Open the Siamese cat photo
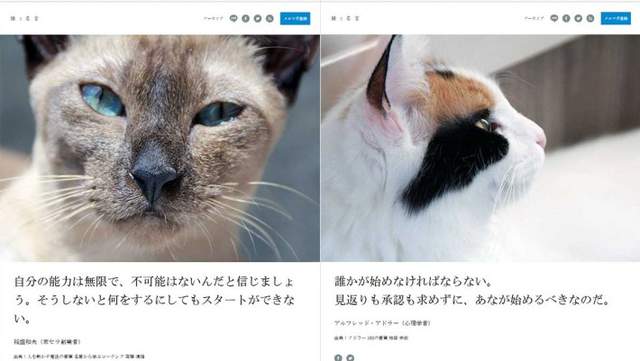640x361 pixels. (160, 148)
